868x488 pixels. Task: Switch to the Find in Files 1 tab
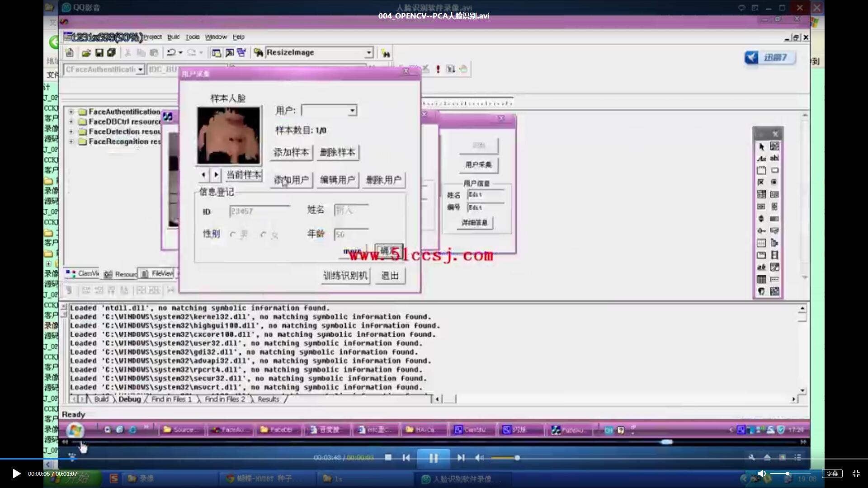pos(171,399)
